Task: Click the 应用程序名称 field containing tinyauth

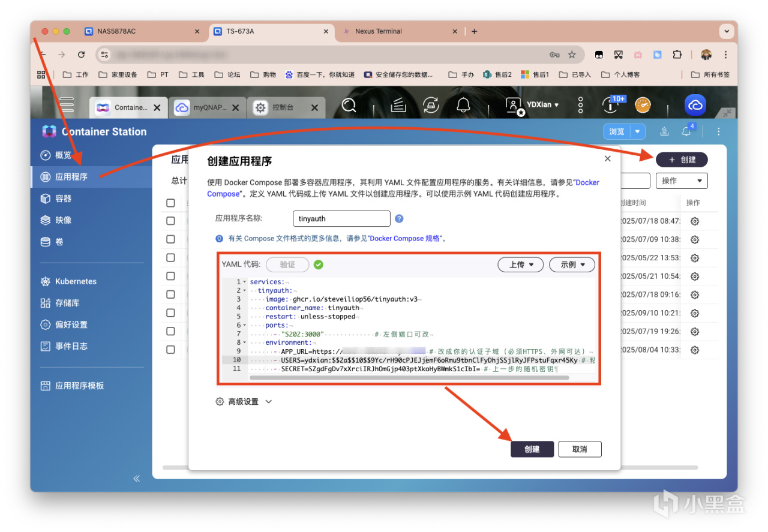Action: coord(341,219)
